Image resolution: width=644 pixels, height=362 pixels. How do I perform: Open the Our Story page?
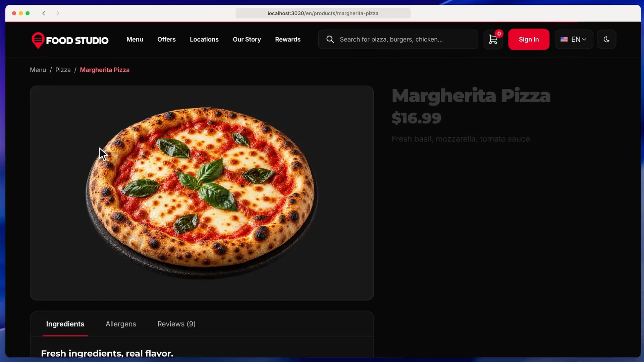click(x=247, y=39)
